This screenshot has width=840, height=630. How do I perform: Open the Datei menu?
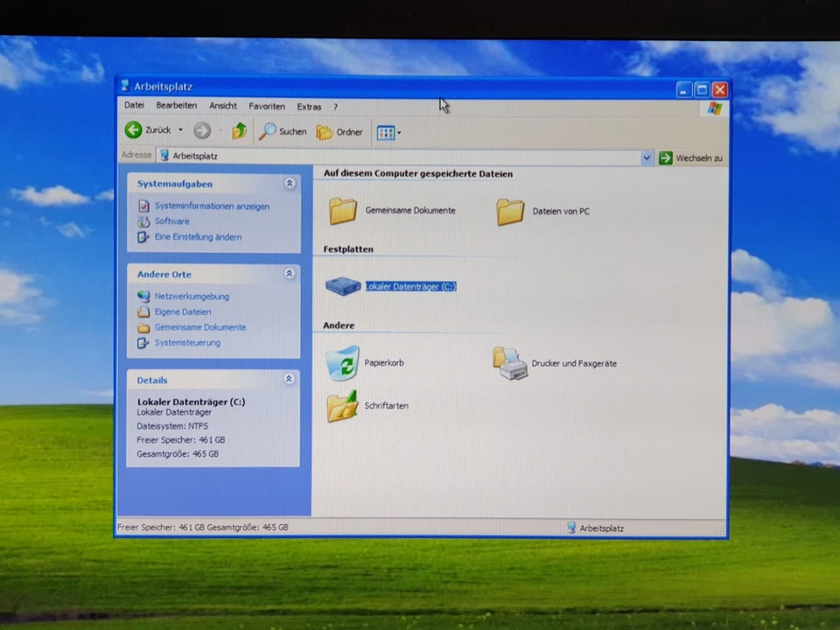[134, 105]
